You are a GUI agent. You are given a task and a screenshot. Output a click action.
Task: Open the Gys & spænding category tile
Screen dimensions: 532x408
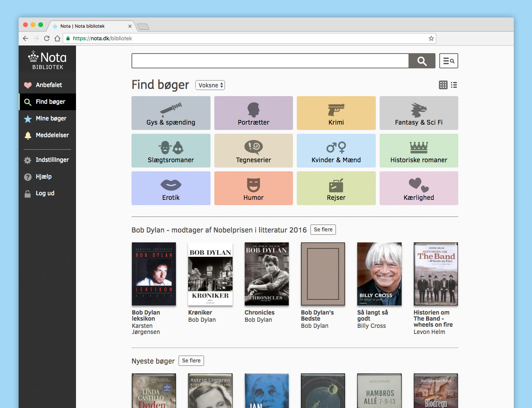point(171,113)
